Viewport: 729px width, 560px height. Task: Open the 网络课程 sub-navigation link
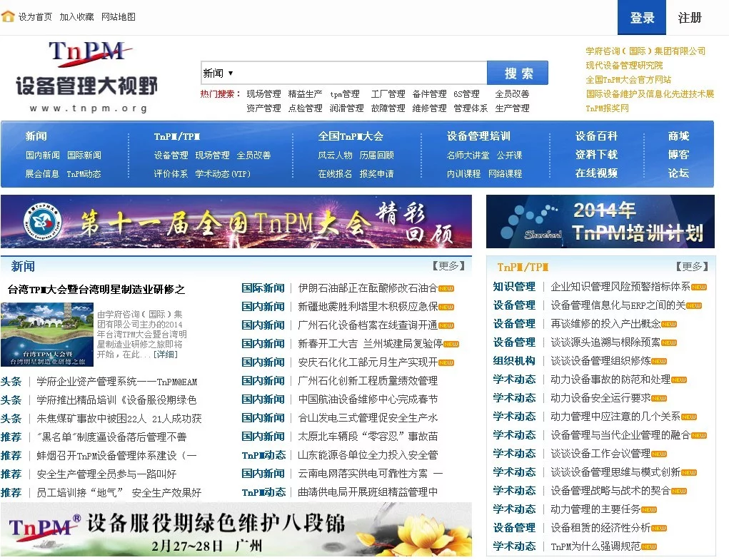coord(506,173)
